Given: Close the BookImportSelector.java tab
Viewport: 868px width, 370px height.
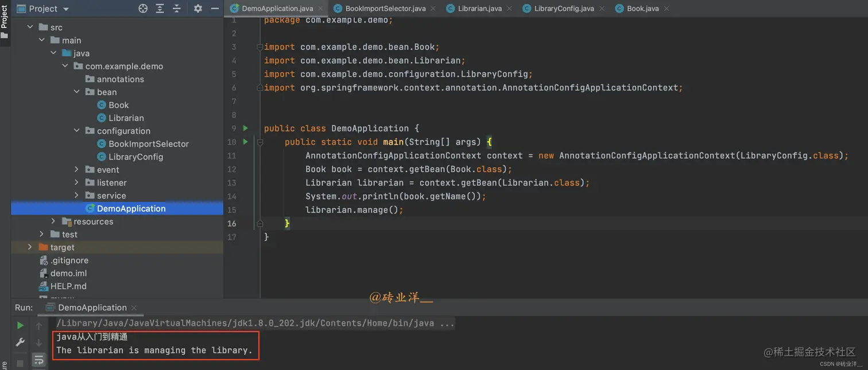Looking at the screenshot, I should coord(433,9).
